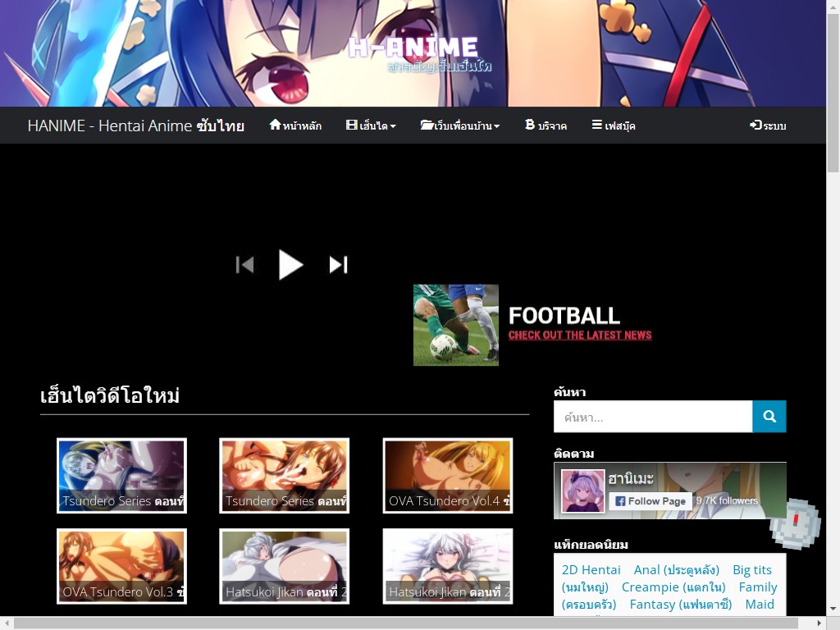Screen dimensions: 840x630
Task: Click the list icon beside เฟสบุ๊ค
Action: tap(596, 126)
